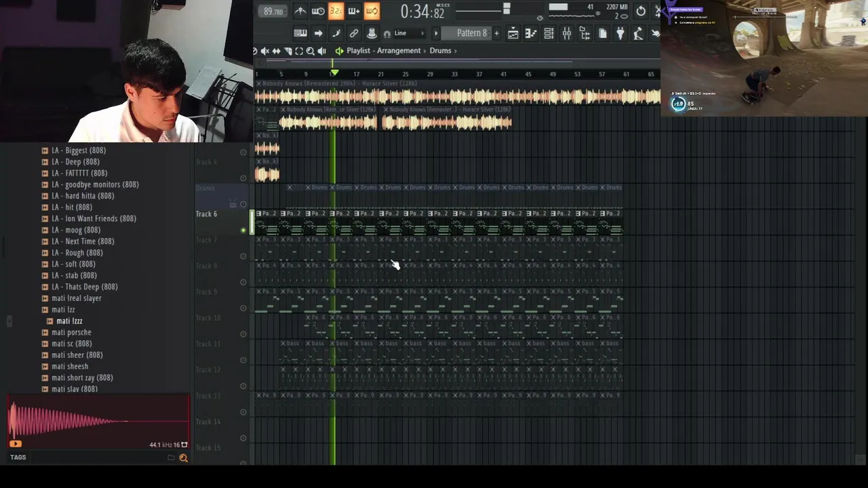
Task: Click the playhead marker on the timeline
Action: 334,73
